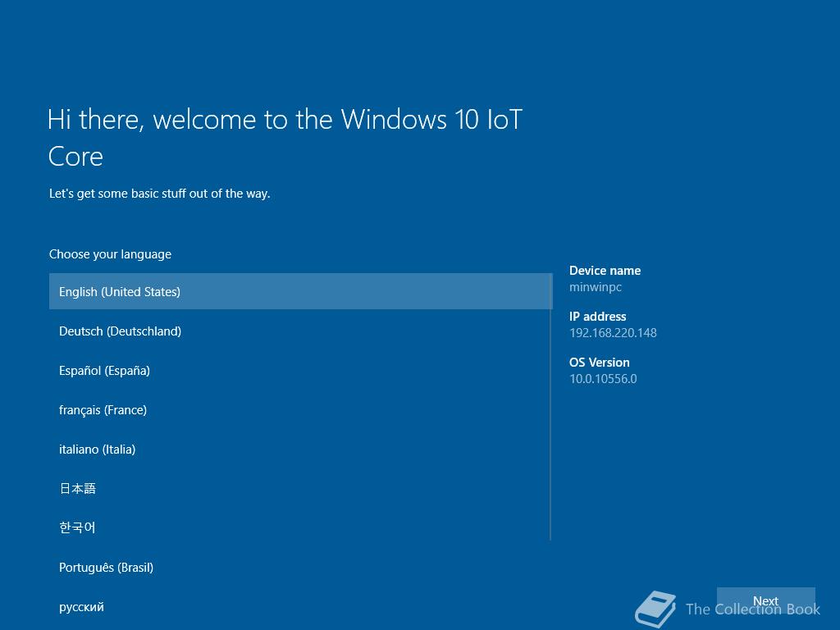The image size is (840, 630).
Task: Click the OS version 10.0.10556.0
Action: pyautogui.click(x=603, y=379)
